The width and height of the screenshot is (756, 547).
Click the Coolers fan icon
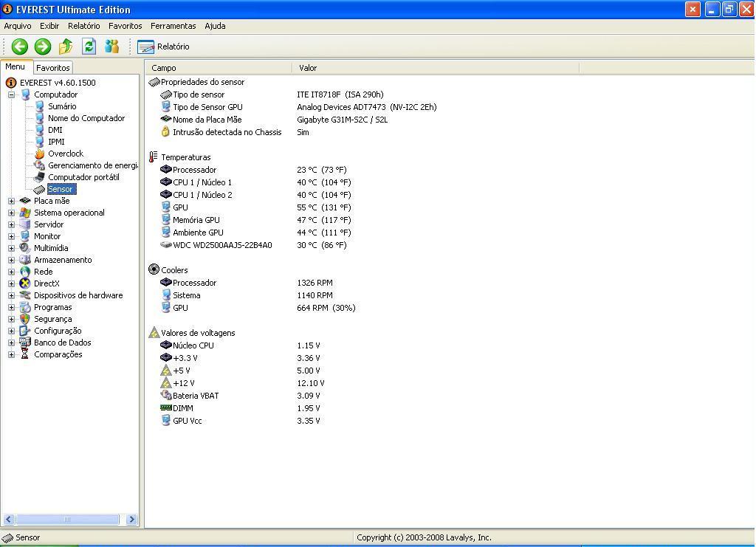154,270
